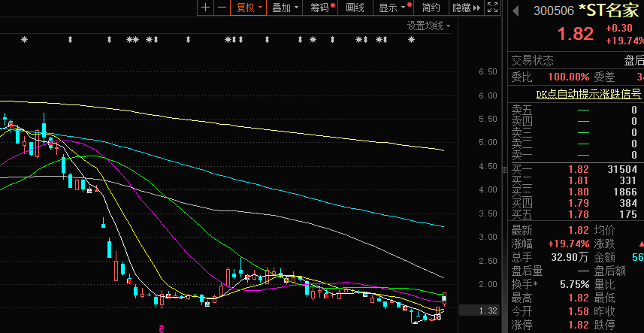Click the pink C marker at chart bottom
The image size is (644, 333).
(160, 327)
